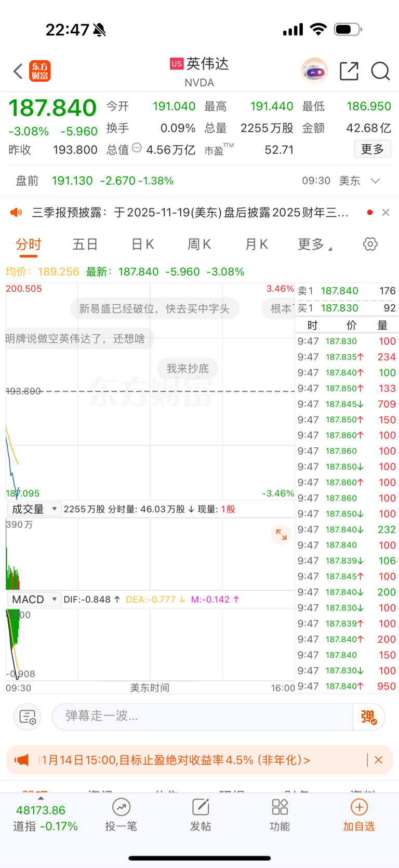Tap the 市盈 TTM label
Screen dimensions: 399x868
pos(219,150)
